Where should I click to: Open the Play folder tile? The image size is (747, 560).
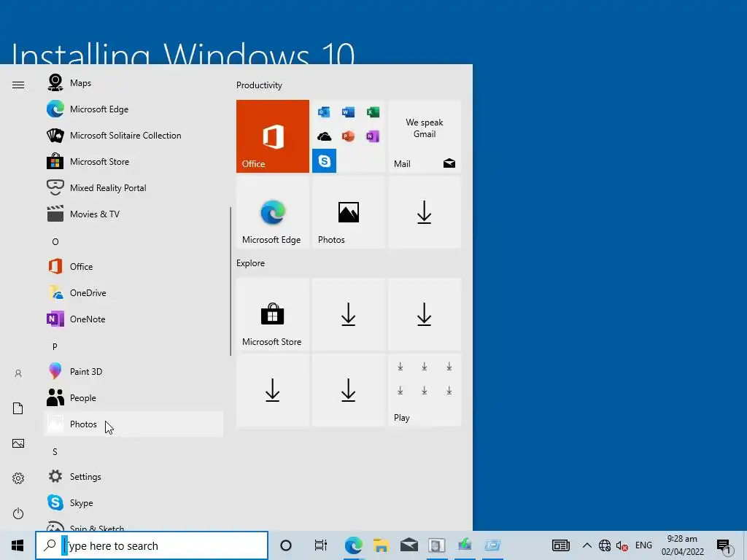tap(425, 390)
